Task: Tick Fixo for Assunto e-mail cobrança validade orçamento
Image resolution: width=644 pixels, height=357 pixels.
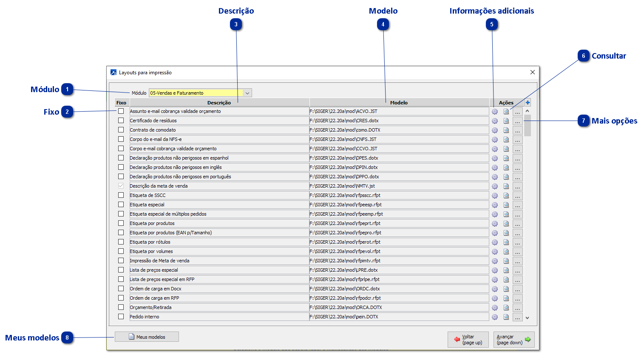Action: (x=121, y=111)
